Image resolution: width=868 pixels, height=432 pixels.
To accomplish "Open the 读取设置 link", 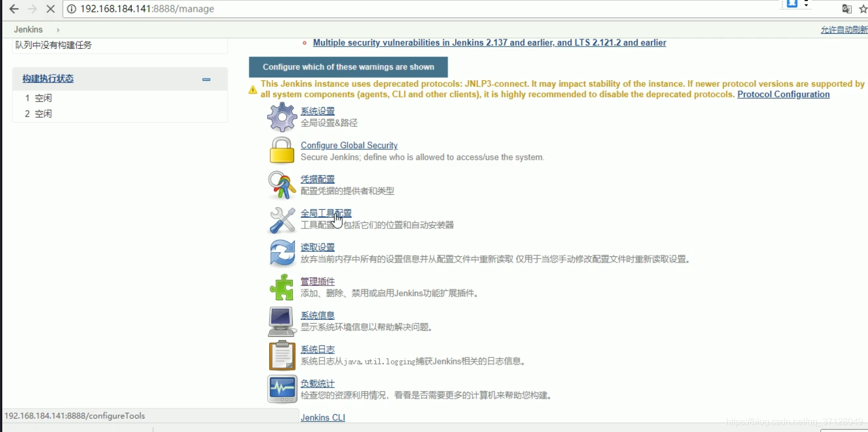I will 318,247.
